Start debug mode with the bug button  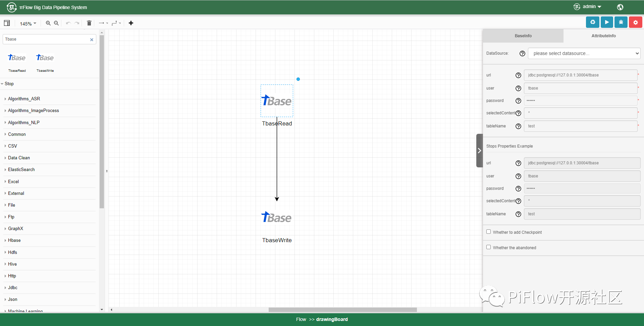(x=621, y=22)
